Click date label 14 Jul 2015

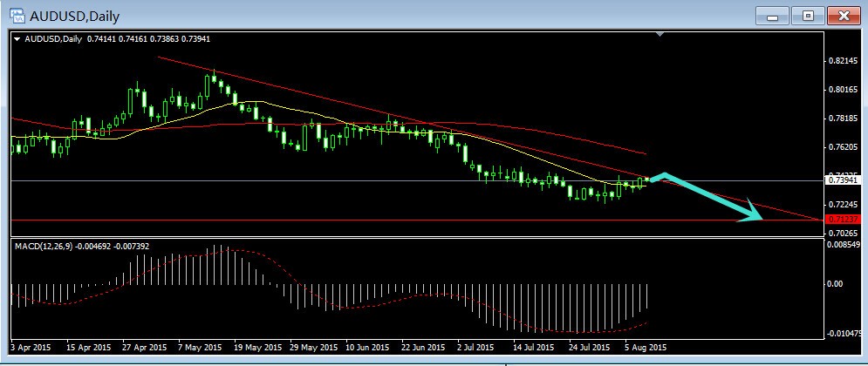(534, 347)
